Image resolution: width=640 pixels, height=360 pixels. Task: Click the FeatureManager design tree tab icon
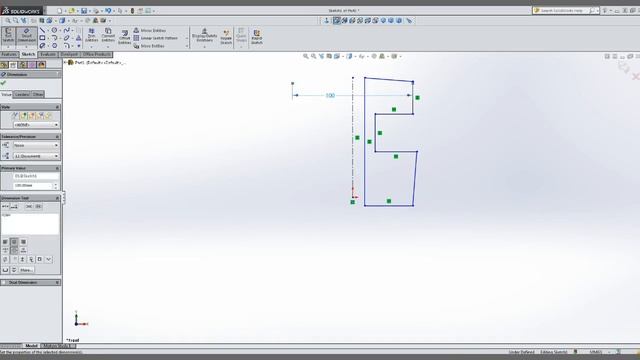(4, 64)
